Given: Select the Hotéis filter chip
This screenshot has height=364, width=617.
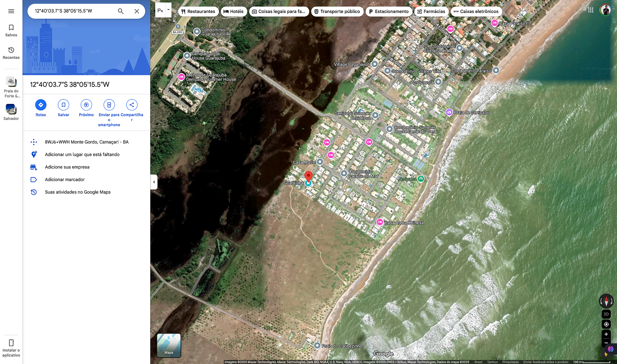Looking at the screenshot, I should click(x=233, y=11).
